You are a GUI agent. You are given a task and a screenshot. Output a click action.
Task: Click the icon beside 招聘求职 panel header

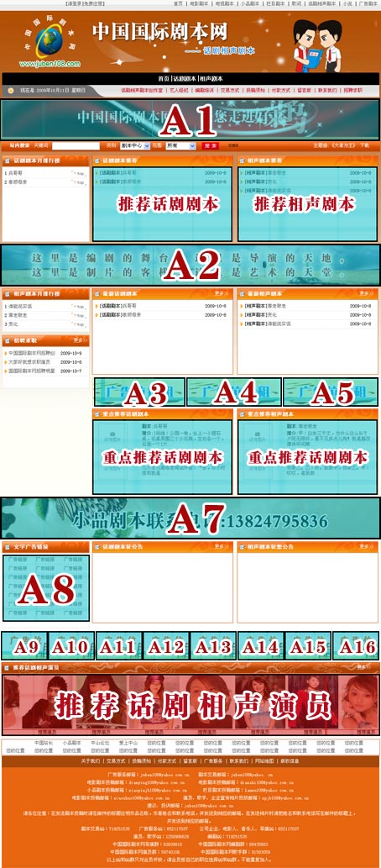pos(8,340)
